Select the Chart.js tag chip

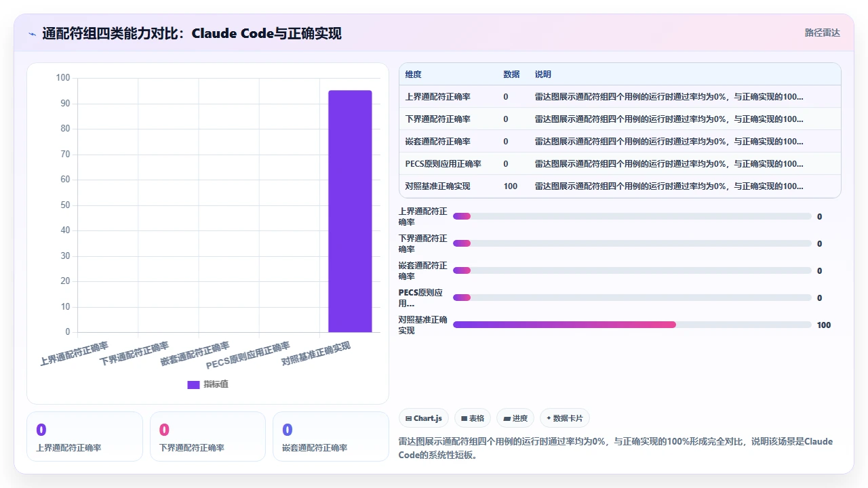[x=423, y=418]
